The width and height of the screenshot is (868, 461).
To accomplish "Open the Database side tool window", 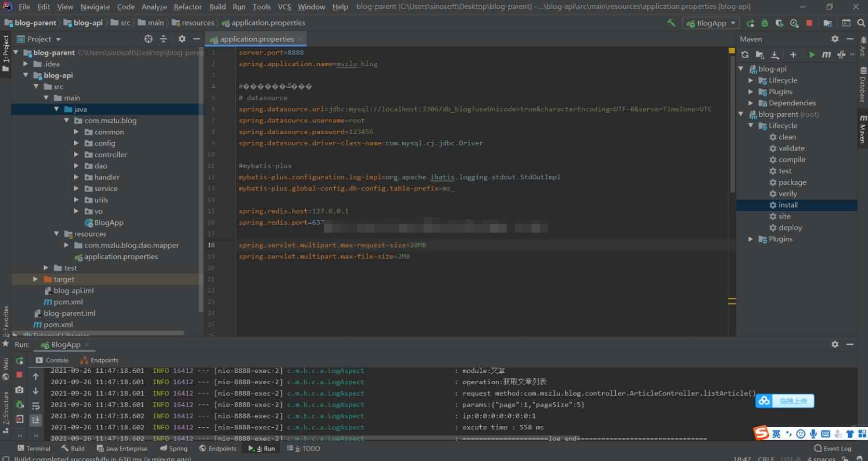I will tap(863, 85).
